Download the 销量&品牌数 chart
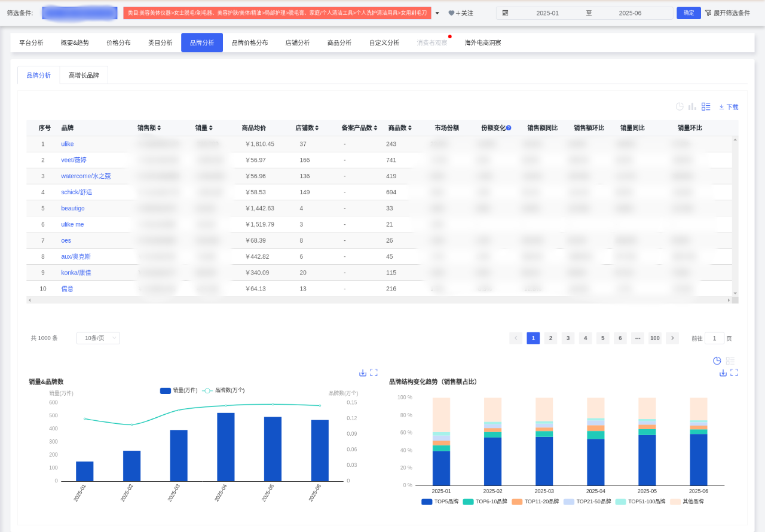The image size is (765, 532). click(x=363, y=372)
